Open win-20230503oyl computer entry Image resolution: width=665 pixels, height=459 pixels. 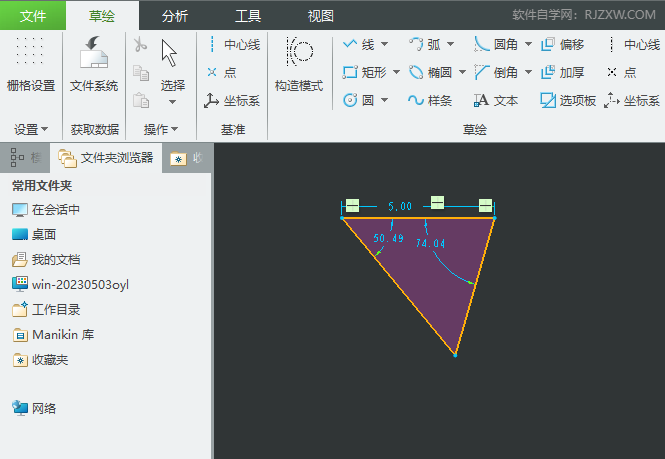pyautogui.click(x=70, y=285)
